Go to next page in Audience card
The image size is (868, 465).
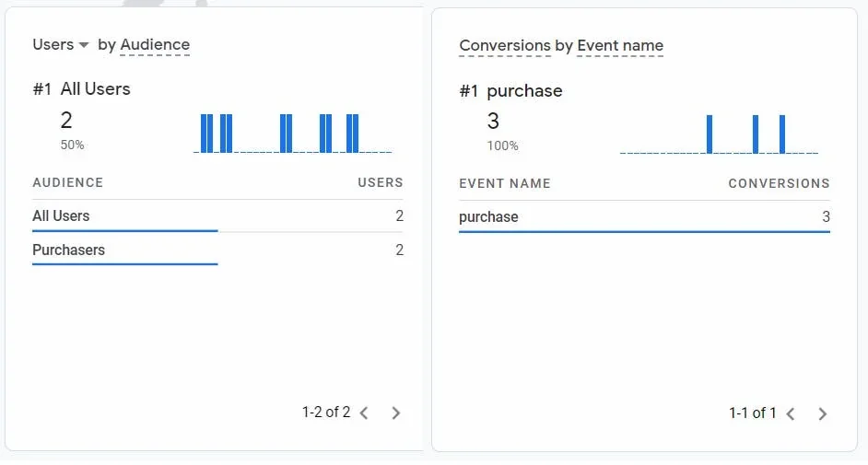(x=396, y=413)
